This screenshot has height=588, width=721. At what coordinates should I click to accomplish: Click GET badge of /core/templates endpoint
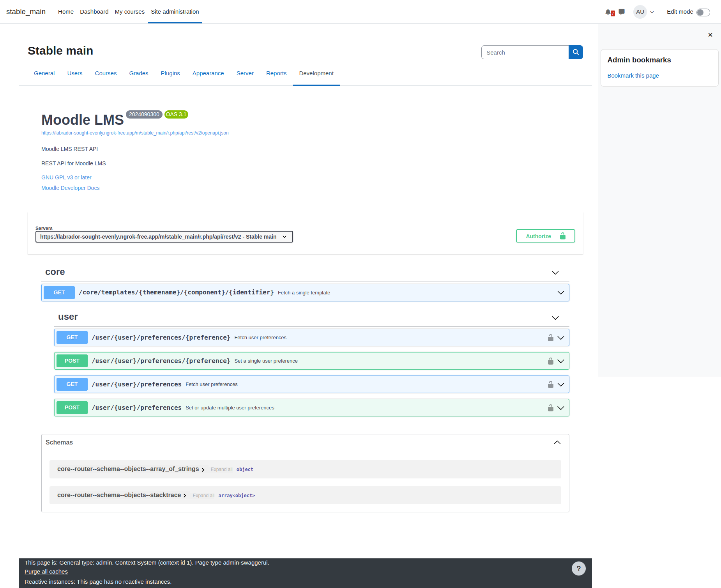coord(59,292)
